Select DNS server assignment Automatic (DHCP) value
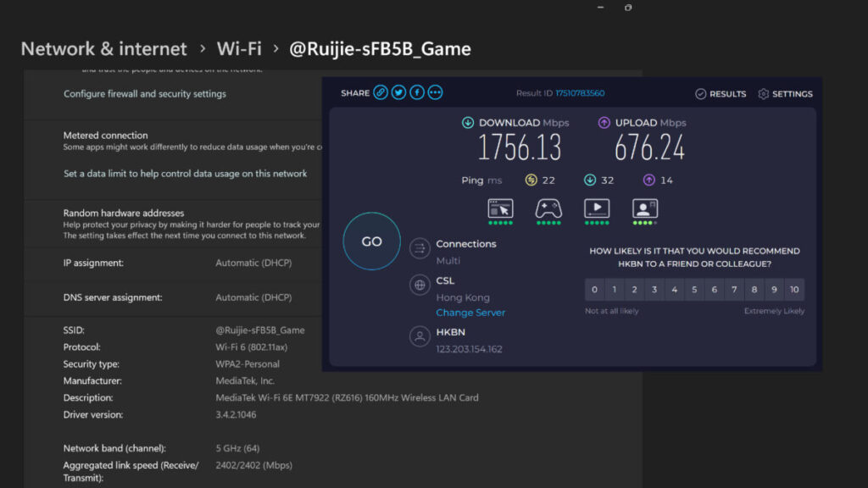The width and height of the screenshot is (868, 488). click(253, 297)
